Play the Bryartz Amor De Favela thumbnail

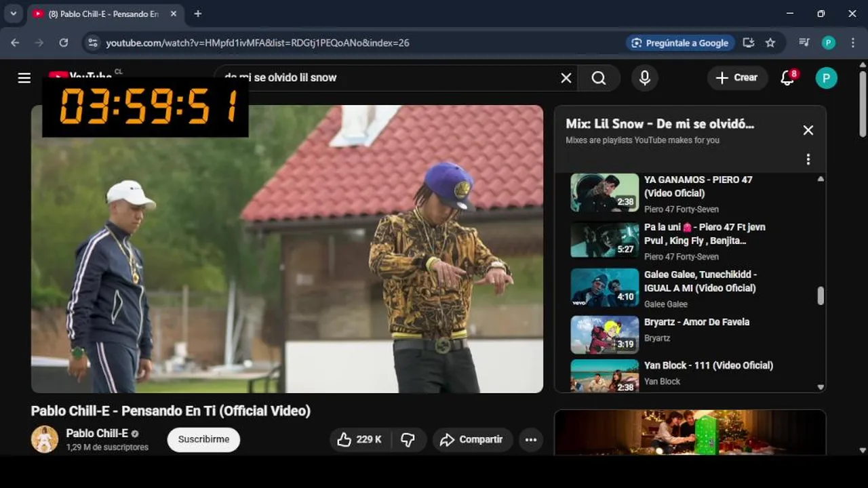[x=605, y=335]
